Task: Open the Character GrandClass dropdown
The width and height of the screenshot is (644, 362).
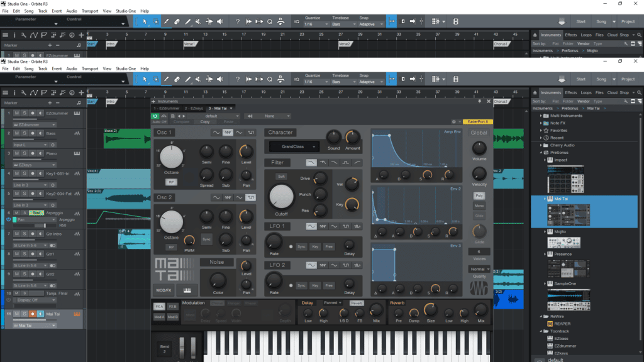Action: coord(294,146)
